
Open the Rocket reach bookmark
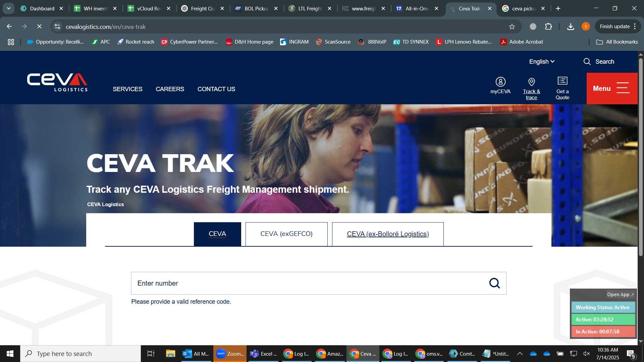[136, 42]
